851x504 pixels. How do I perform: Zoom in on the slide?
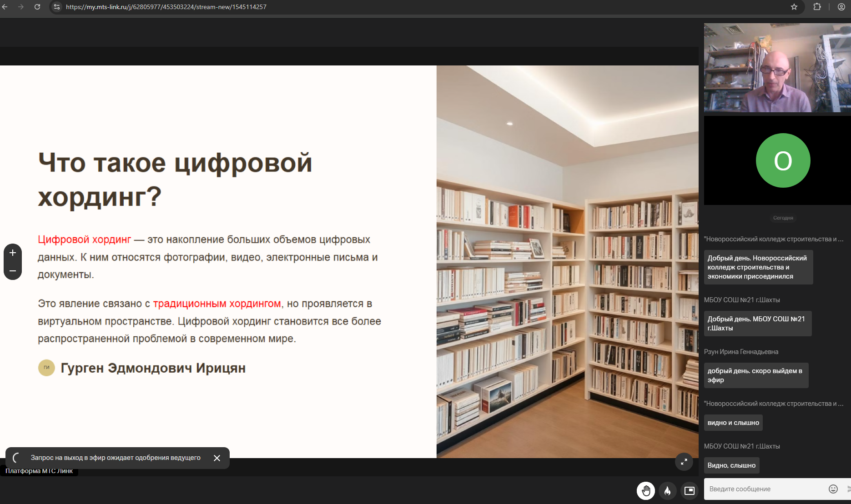(13, 253)
